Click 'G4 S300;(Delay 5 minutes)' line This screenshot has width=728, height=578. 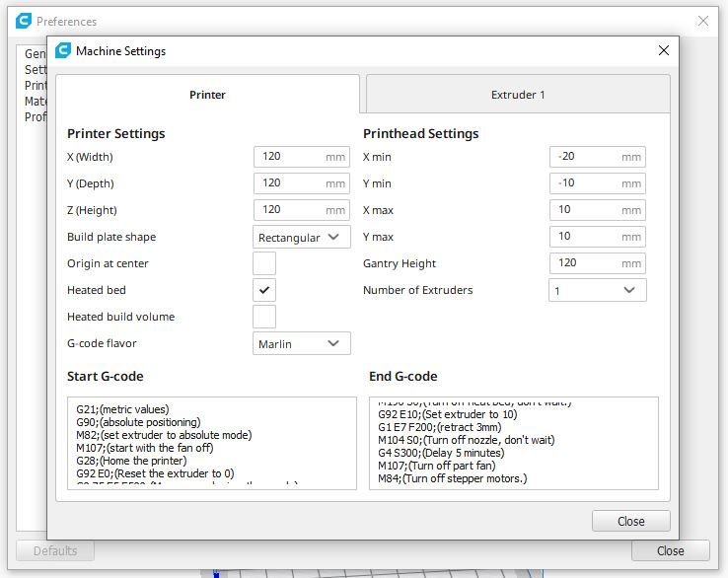pyautogui.click(x=441, y=453)
